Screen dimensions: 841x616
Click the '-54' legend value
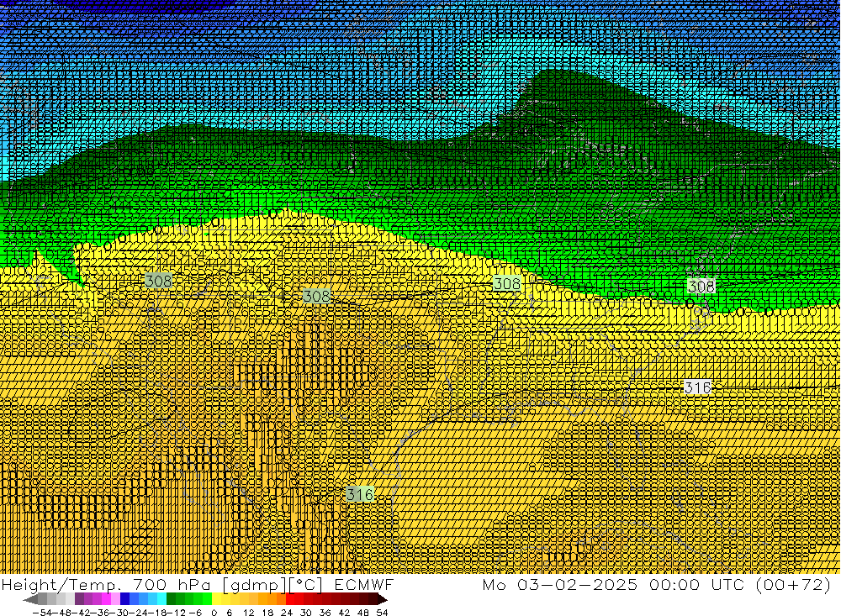click(42, 613)
